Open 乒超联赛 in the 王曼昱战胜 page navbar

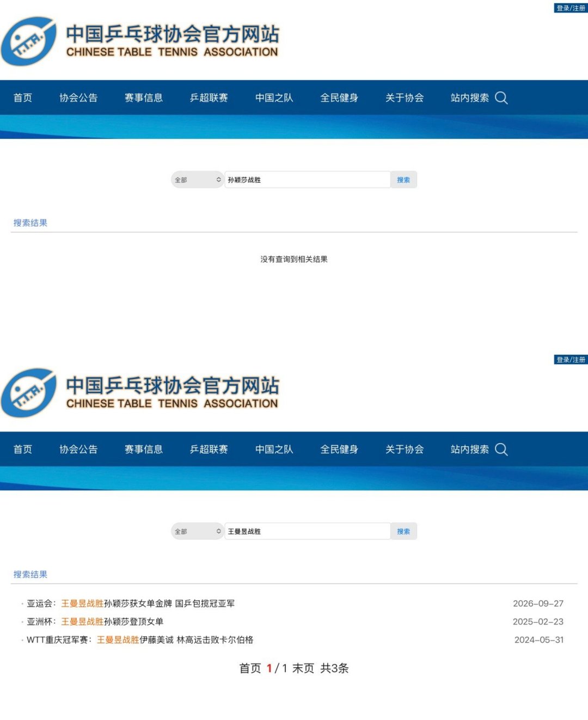[209, 450]
